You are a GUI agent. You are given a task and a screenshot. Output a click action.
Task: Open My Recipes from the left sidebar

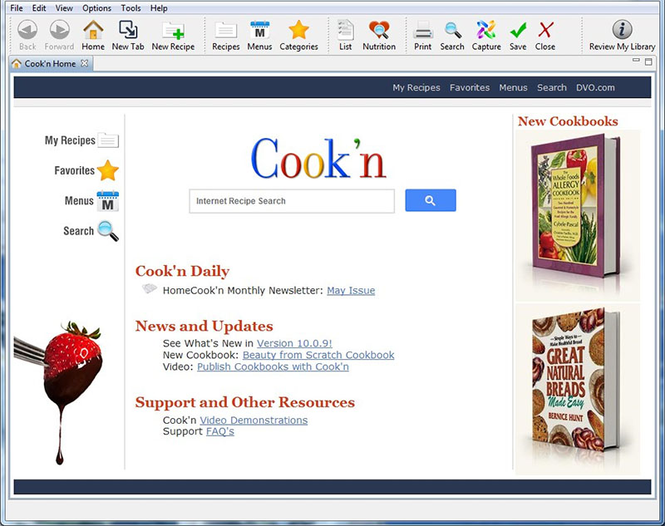(x=82, y=140)
